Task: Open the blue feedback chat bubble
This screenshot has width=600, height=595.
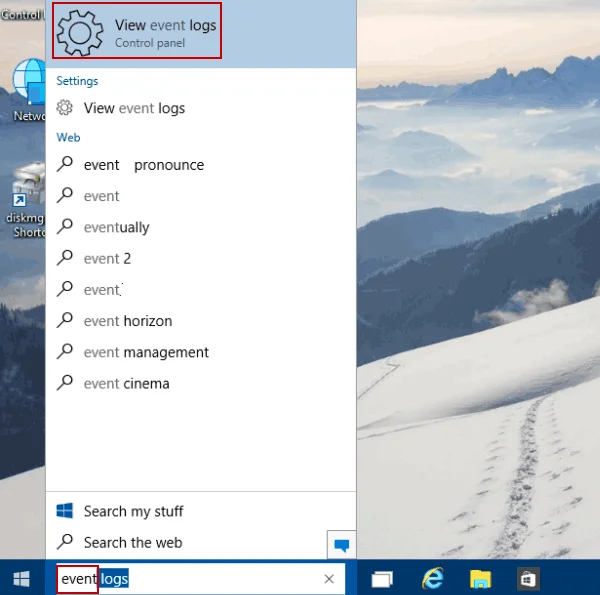Action: (x=341, y=545)
